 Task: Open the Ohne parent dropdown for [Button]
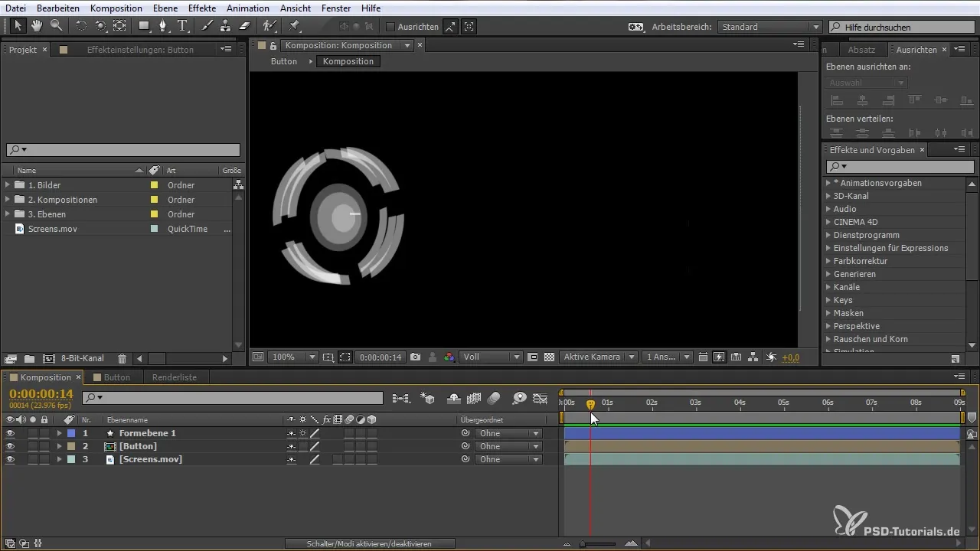point(508,446)
